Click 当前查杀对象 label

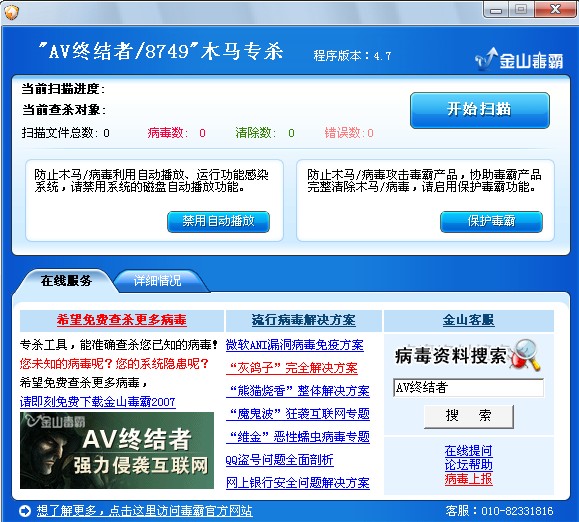click(x=64, y=110)
